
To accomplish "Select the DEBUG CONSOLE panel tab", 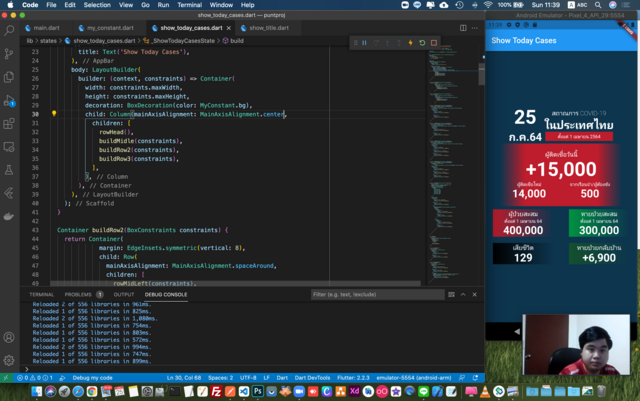I will click(166, 294).
